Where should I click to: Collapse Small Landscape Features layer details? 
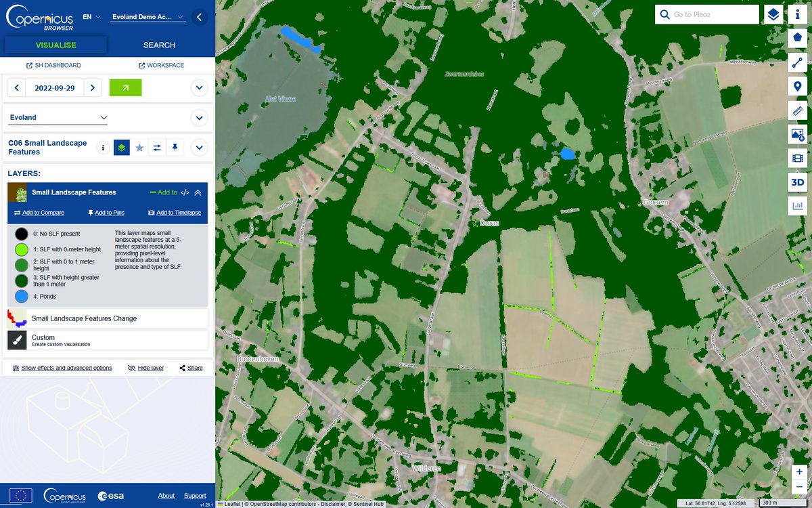(x=198, y=192)
